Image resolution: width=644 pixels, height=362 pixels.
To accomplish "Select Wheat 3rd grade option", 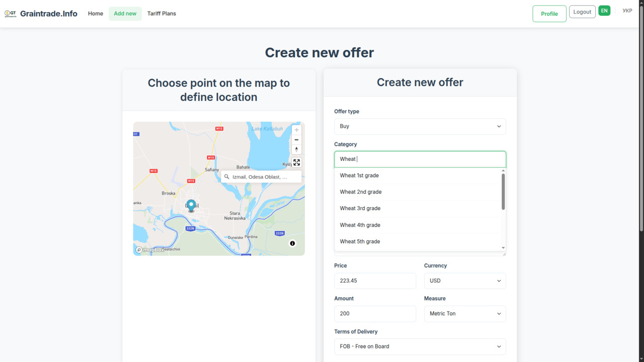I will click(x=360, y=208).
